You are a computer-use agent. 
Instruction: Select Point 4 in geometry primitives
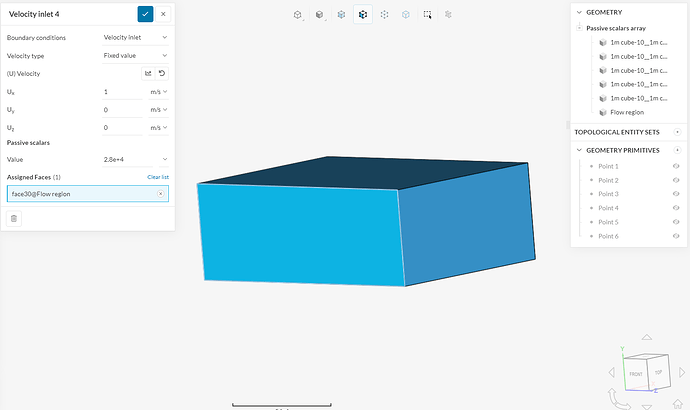coord(608,208)
